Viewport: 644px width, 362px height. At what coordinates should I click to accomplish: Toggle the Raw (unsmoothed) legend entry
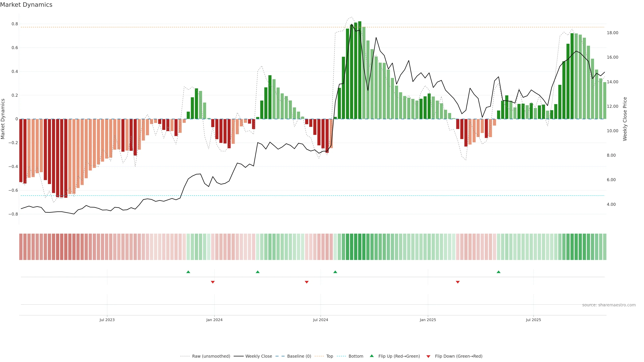(x=211, y=356)
